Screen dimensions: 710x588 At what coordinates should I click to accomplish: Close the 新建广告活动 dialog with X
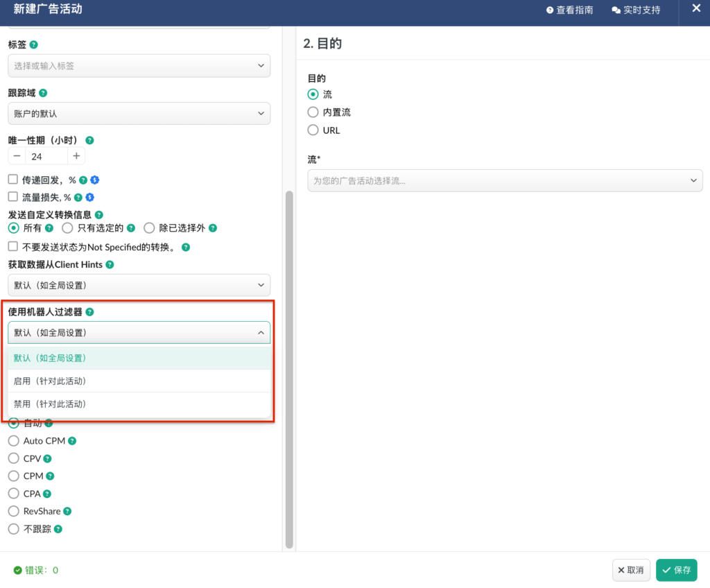point(696,8)
